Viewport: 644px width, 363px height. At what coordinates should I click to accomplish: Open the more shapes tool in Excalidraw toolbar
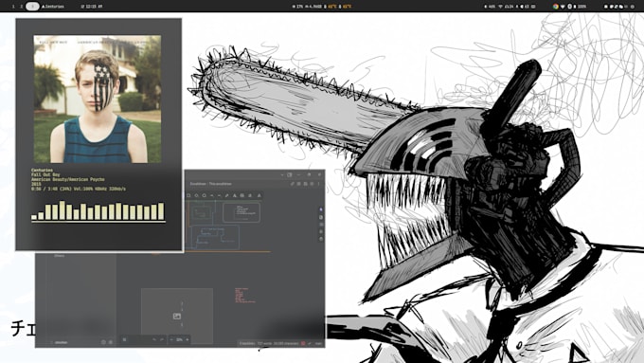coord(259,195)
